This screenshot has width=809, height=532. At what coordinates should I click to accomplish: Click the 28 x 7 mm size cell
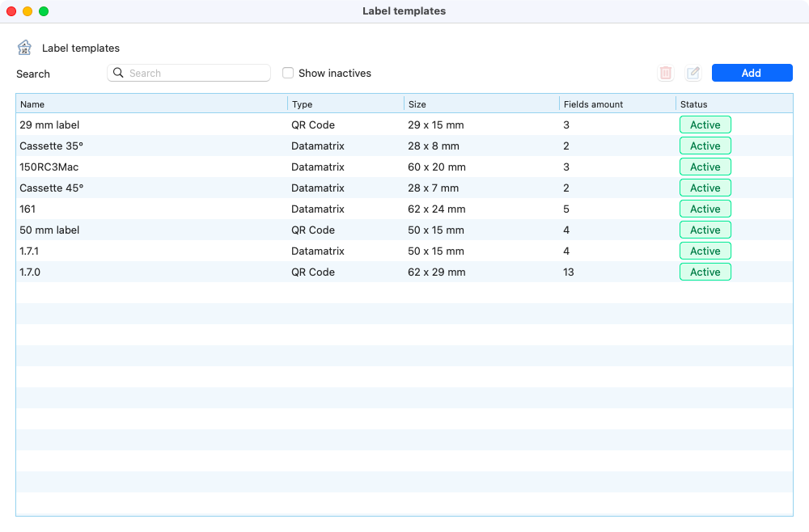(433, 188)
